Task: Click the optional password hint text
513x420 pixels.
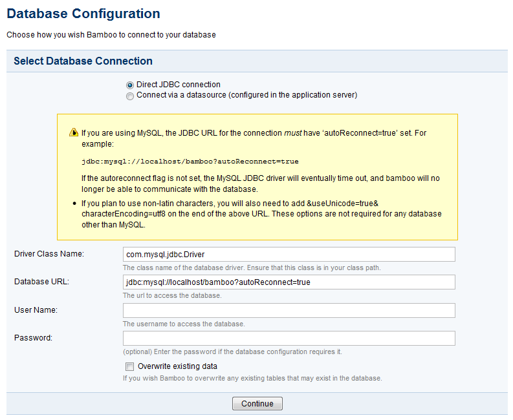Action: click(x=232, y=352)
